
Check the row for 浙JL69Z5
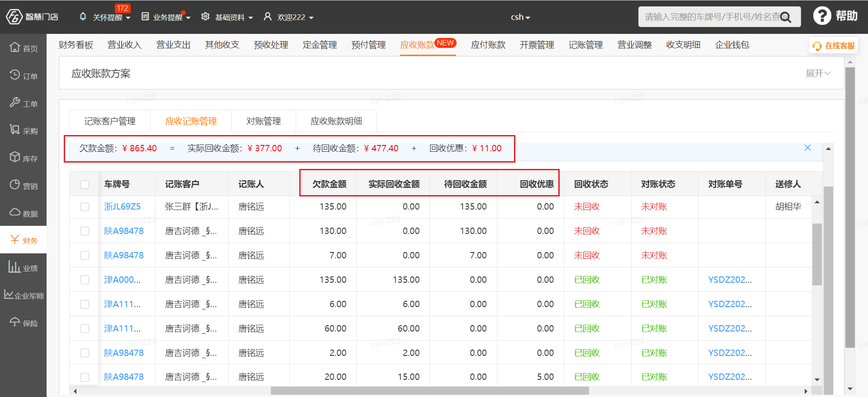coord(85,207)
